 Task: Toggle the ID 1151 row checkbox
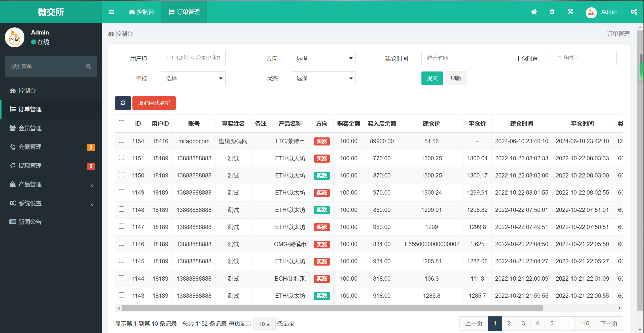[x=122, y=157]
